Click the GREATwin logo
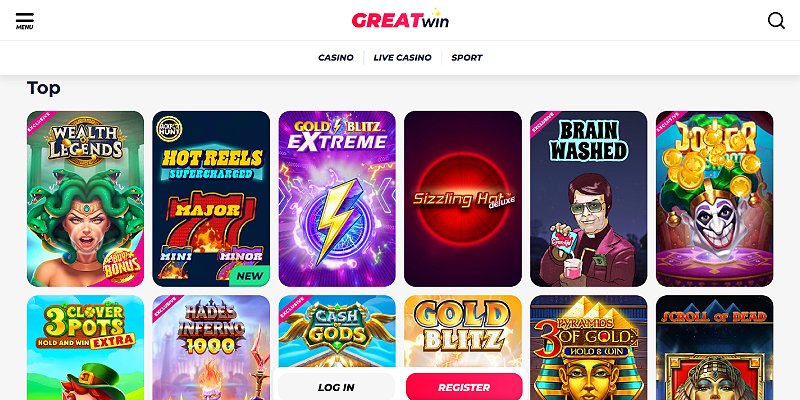This screenshot has height=400, width=800. click(400, 19)
